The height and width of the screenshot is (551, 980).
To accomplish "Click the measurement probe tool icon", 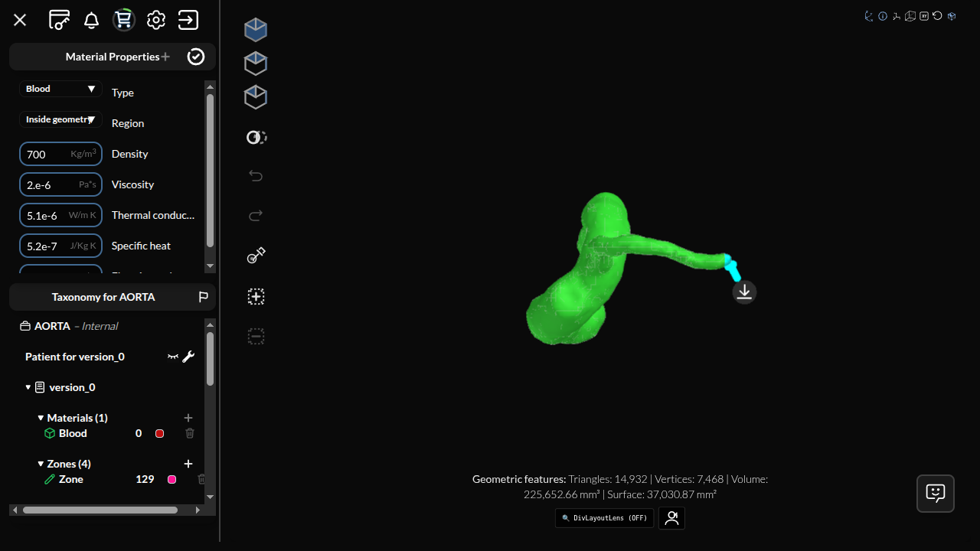I will click(256, 255).
